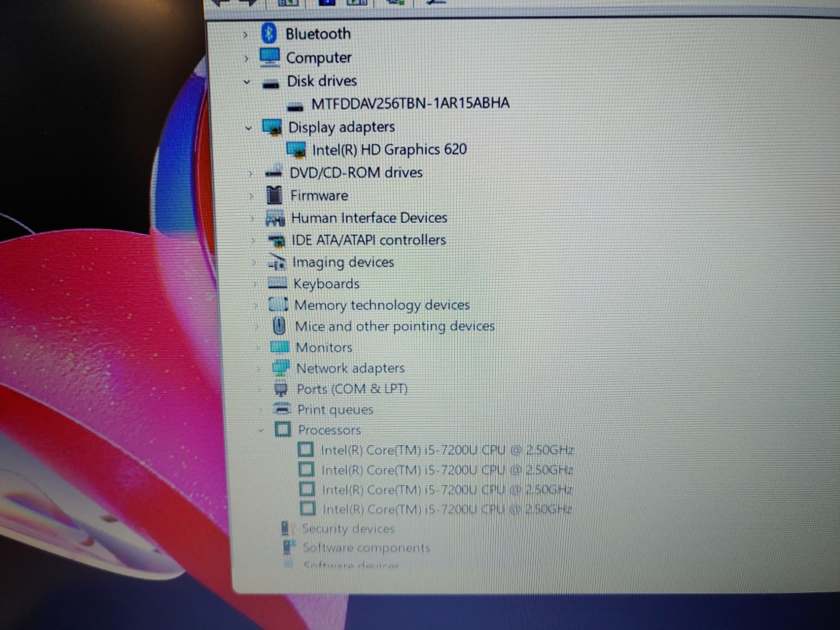Screen dimensions: 840x630
Task: Click the MTFDDAV256TBN drive icon
Action: point(296,106)
